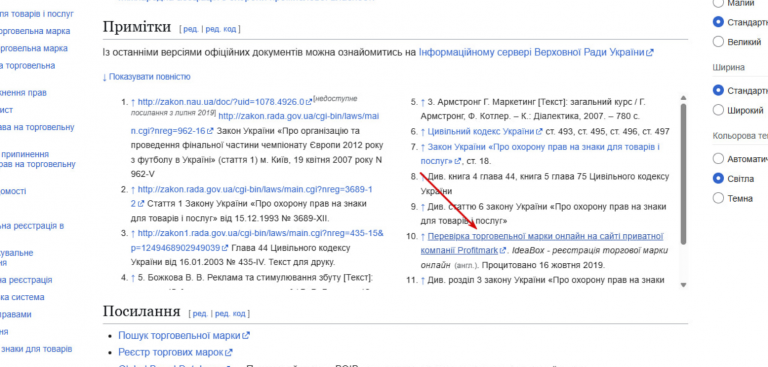Select the Малий text size radio button
This screenshot has width=768, height=367.
[718, 3]
